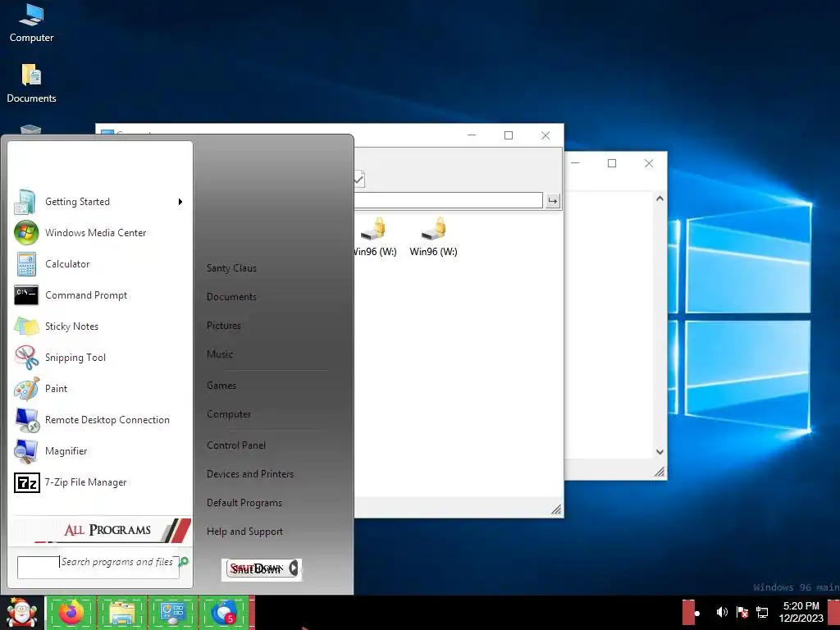
Task: Open the Action Center flag icon
Action: [742, 612]
